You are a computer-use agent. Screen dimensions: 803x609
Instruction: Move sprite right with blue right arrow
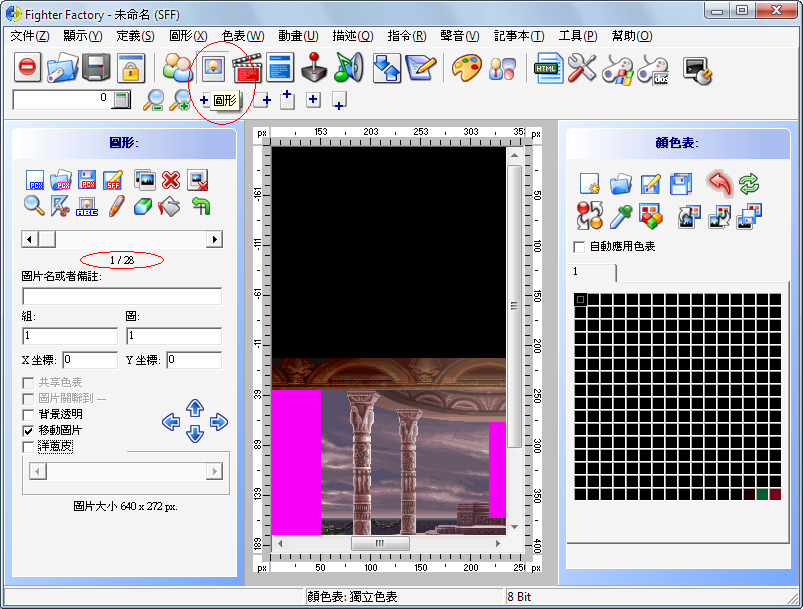point(219,422)
